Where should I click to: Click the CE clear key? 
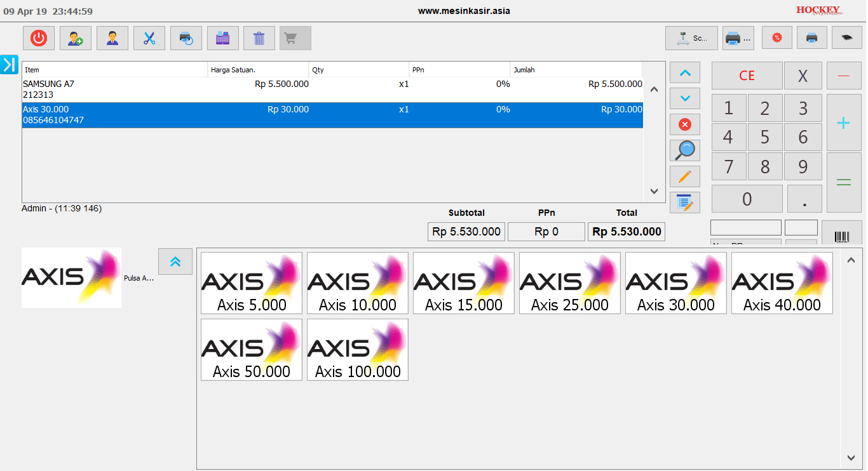pyautogui.click(x=747, y=76)
